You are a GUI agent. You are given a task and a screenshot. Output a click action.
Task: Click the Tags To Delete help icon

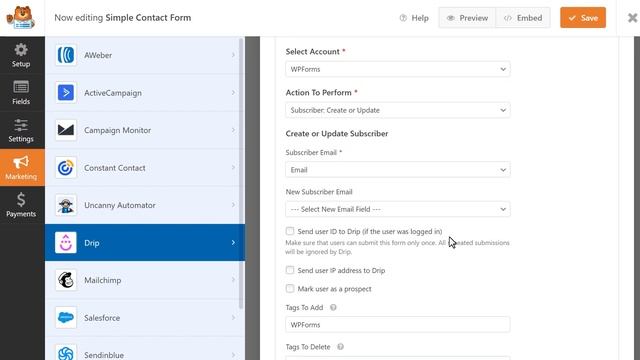340,347
